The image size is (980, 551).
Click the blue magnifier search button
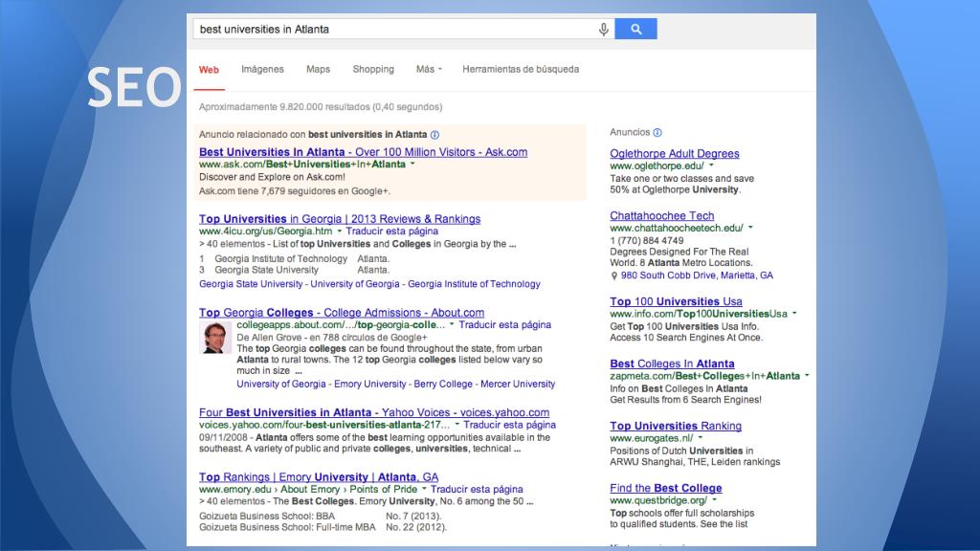tap(635, 29)
